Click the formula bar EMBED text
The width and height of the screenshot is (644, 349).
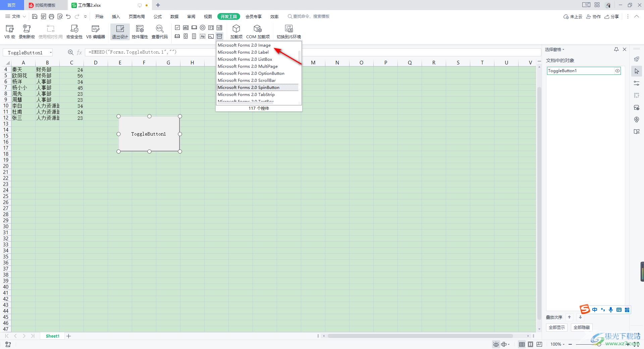132,52
